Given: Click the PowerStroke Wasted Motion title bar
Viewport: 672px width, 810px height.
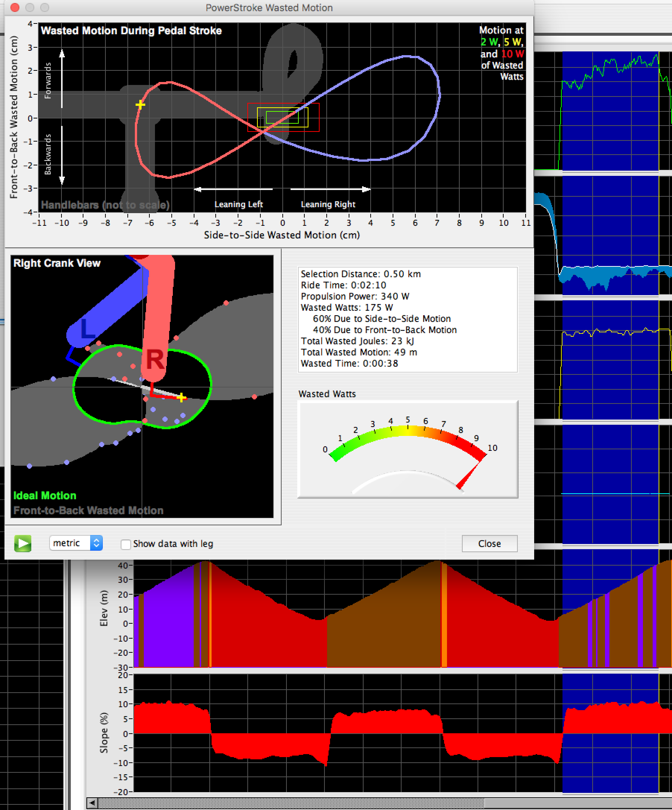Looking at the screenshot, I should pos(269,8).
